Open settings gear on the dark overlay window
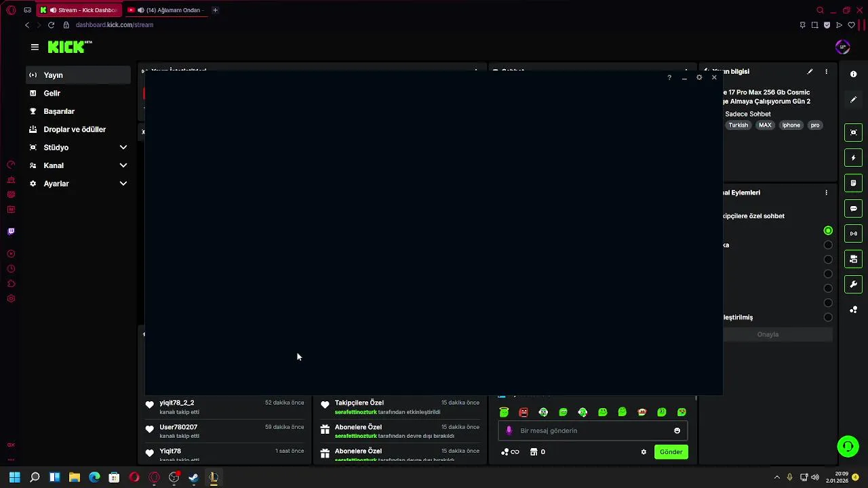 click(x=699, y=77)
